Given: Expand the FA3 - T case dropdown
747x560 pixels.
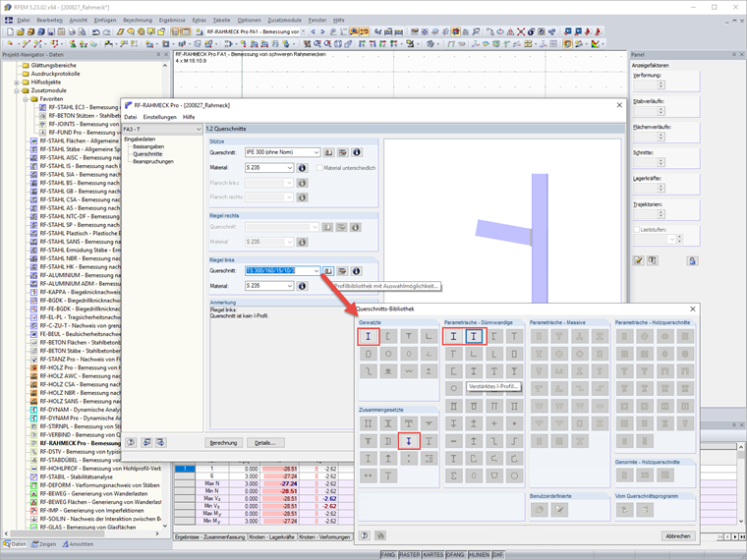Looking at the screenshot, I should pyautogui.click(x=197, y=129).
